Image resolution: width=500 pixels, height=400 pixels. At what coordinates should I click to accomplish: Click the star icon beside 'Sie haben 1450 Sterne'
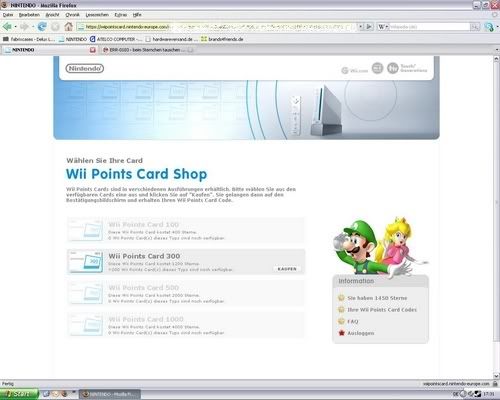pos(341,298)
